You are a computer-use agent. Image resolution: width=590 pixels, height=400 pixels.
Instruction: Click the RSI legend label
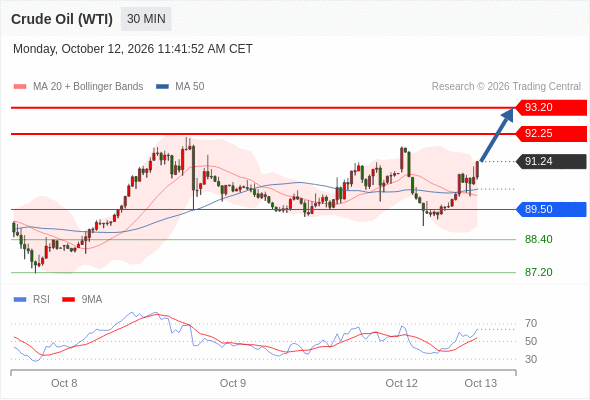point(41,300)
